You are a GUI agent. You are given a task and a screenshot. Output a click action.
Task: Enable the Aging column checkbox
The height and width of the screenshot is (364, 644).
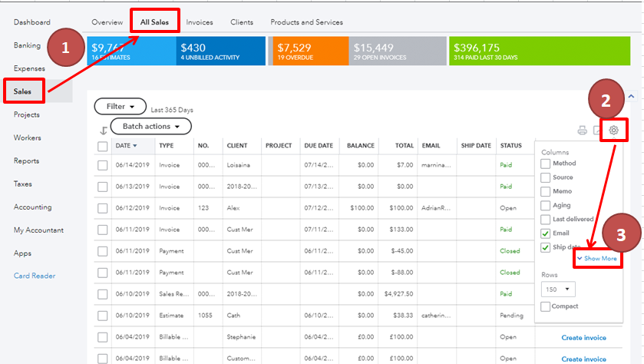546,205
